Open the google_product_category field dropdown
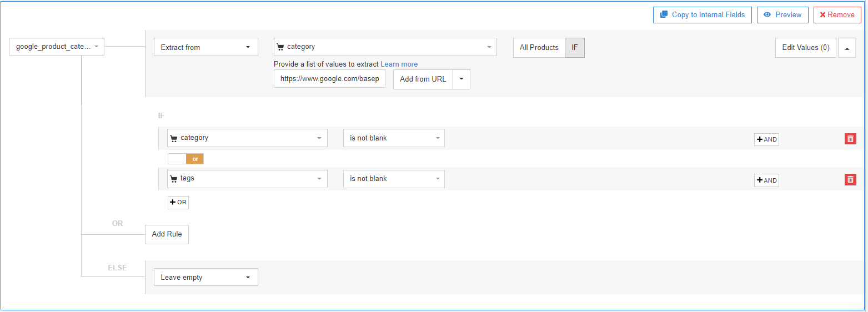 click(x=57, y=47)
